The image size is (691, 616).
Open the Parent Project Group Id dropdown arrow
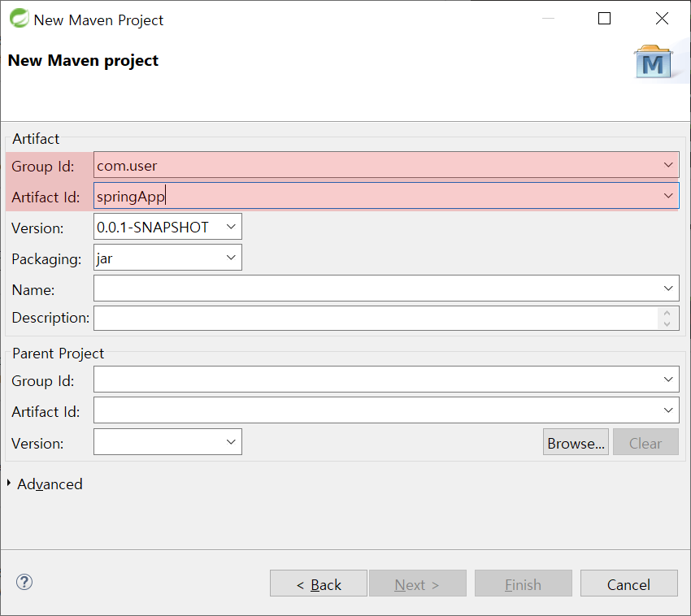pyautogui.click(x=668, y=380)
